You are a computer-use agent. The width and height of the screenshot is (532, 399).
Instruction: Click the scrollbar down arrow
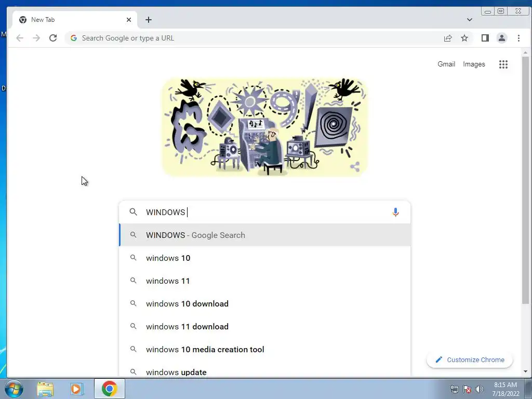tap(525, 371)
